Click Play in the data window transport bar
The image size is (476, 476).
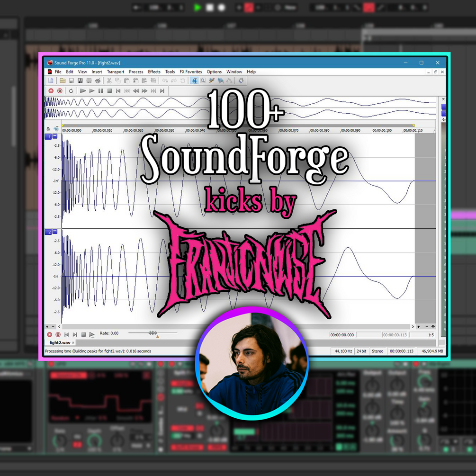pos(92,334)
